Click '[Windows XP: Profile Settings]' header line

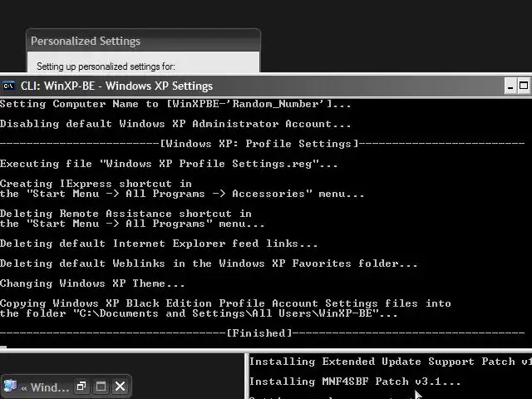point(263,144)
